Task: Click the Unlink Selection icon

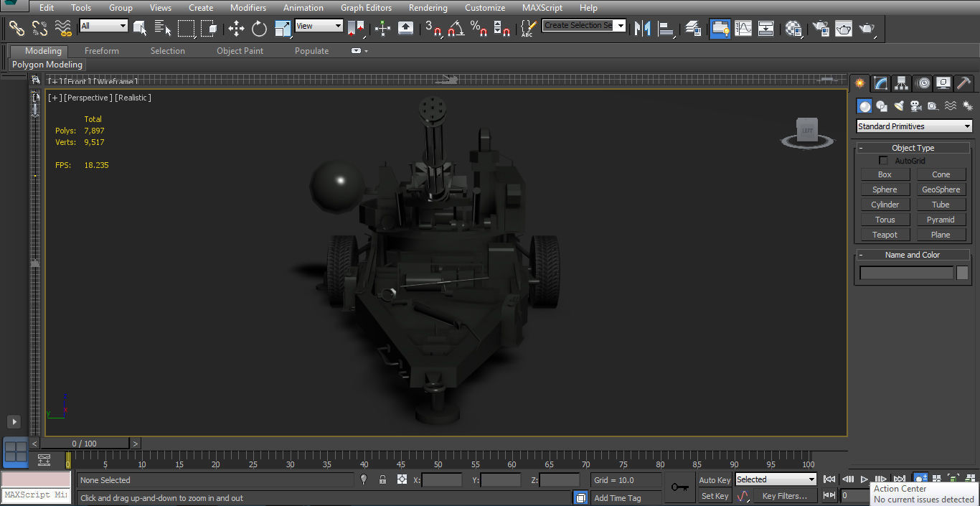Action: pyautogui.click(x=39, y=29)
